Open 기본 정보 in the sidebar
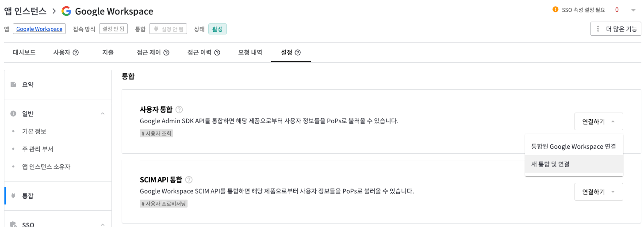The width and height of the screenshot is (644, 227). pyautogui.click(x=34, y=132)
